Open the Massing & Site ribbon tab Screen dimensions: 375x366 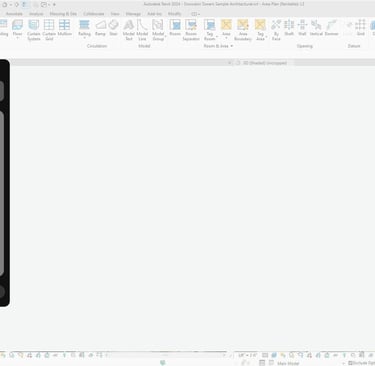pos(63,14)
